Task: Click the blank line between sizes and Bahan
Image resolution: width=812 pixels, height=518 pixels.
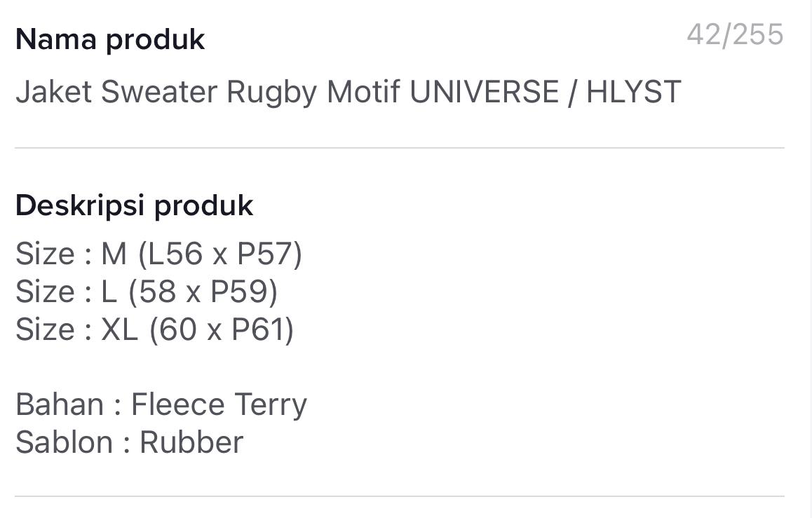Action: click(210, 366)
